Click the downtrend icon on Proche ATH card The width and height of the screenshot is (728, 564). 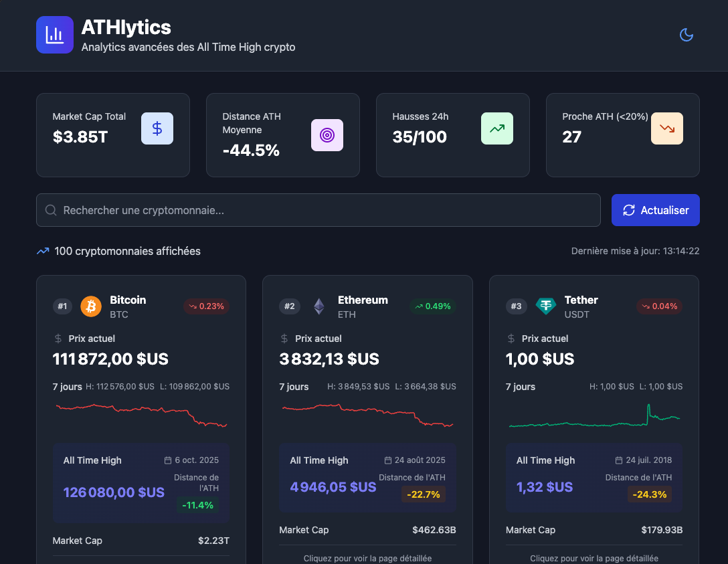point(666,128)
